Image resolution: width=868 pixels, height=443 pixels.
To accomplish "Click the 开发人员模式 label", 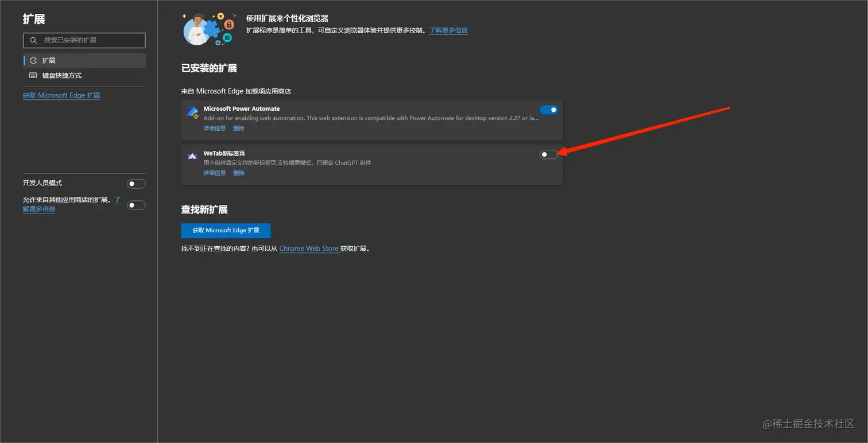I will point(42,183).
